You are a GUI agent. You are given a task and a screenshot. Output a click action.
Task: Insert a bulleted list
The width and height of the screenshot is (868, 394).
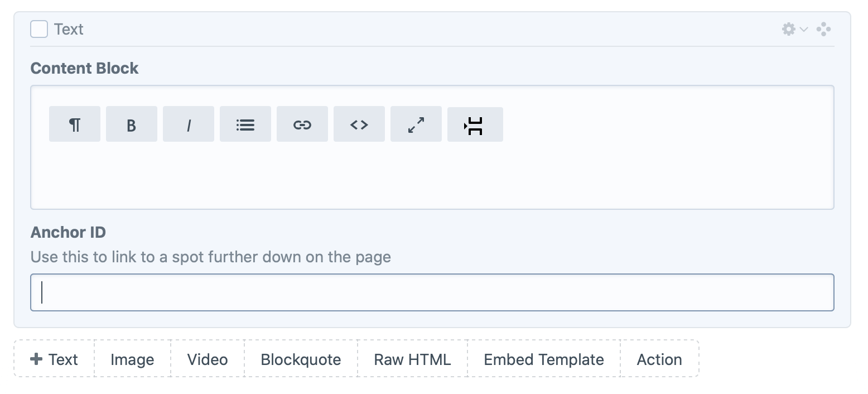245,124
